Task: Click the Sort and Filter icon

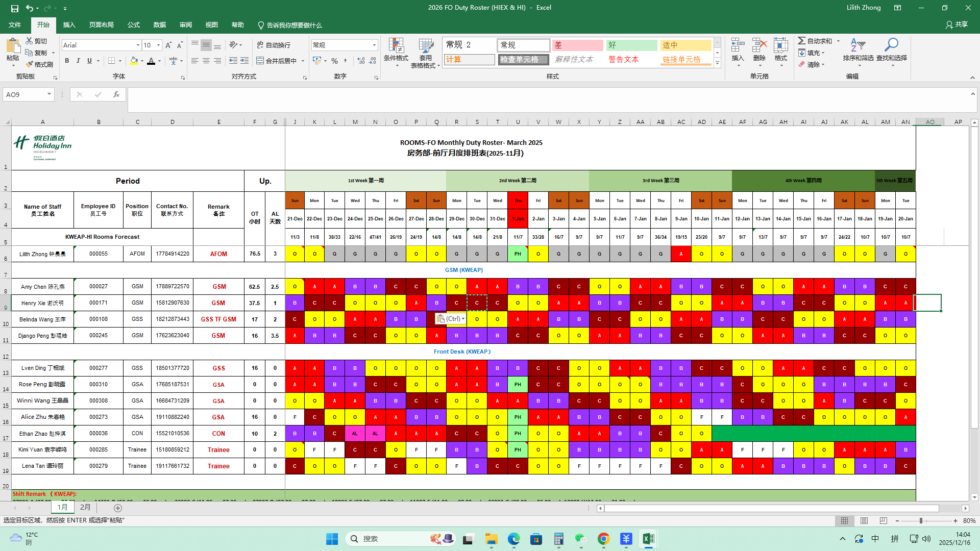Action: [857, 46]
